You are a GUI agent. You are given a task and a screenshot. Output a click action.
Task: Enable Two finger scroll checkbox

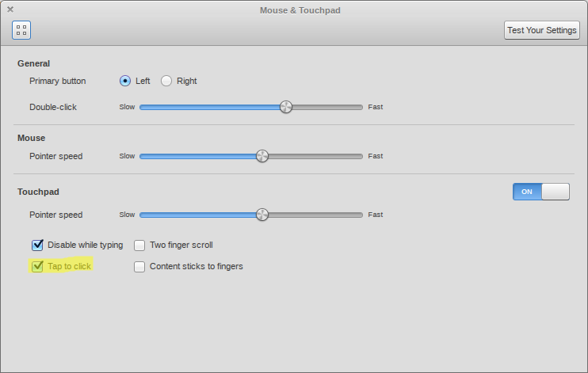click(140, 245)
